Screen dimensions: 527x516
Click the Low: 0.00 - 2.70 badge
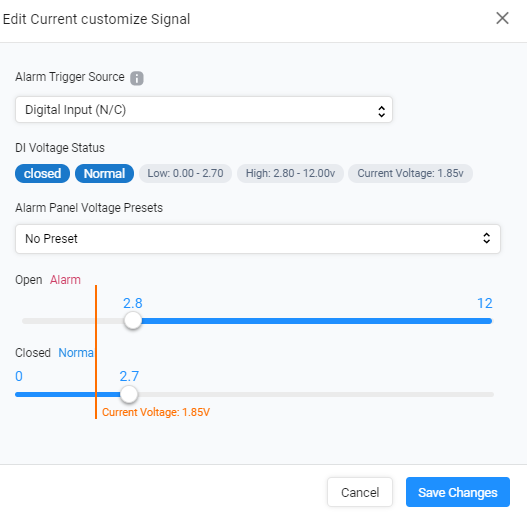[185, 173]
